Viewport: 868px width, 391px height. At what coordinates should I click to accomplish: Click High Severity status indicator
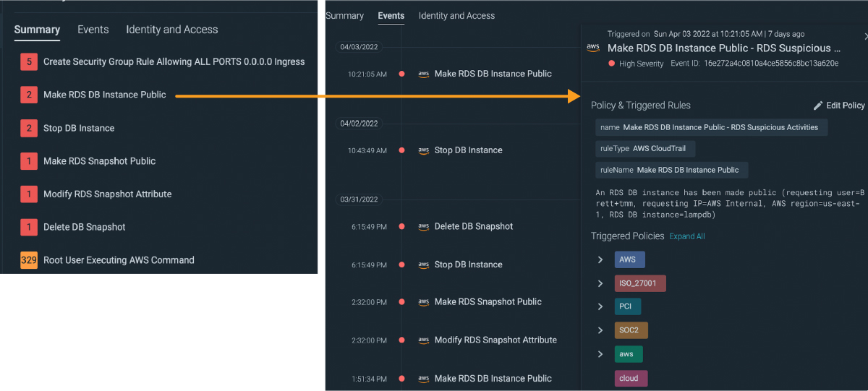(x=637, y=64)
